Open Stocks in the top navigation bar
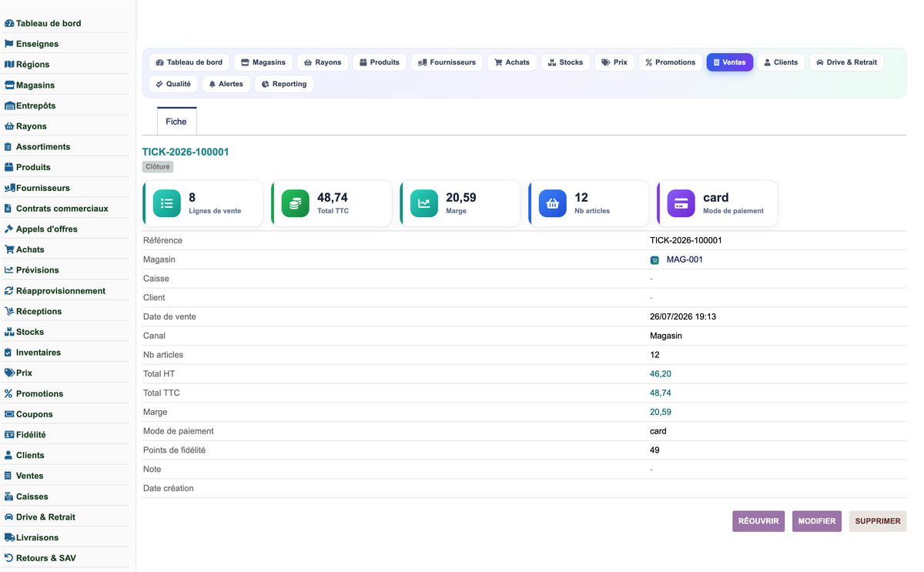This screenshot has height=572, width=924. (x=566, y=62)
